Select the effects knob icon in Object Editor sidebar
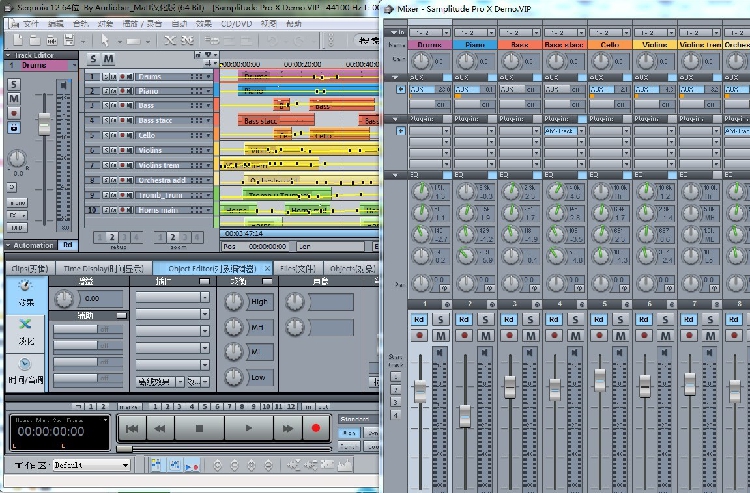 tap(25, 286)
